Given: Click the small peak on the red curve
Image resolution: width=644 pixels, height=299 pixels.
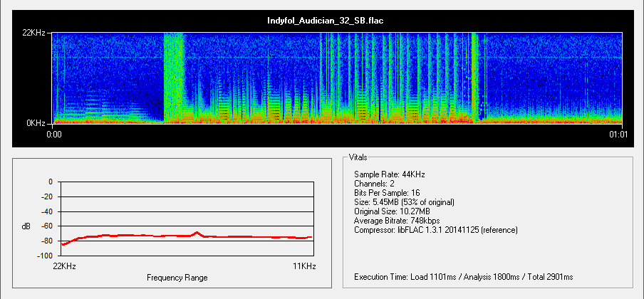Looking at the screenshot, I should [197, 232].
